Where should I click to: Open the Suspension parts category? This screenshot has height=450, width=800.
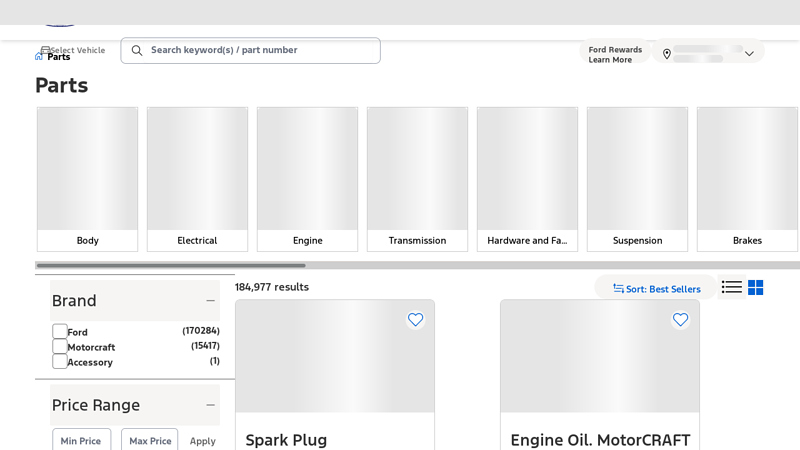(x=637, y=179)
